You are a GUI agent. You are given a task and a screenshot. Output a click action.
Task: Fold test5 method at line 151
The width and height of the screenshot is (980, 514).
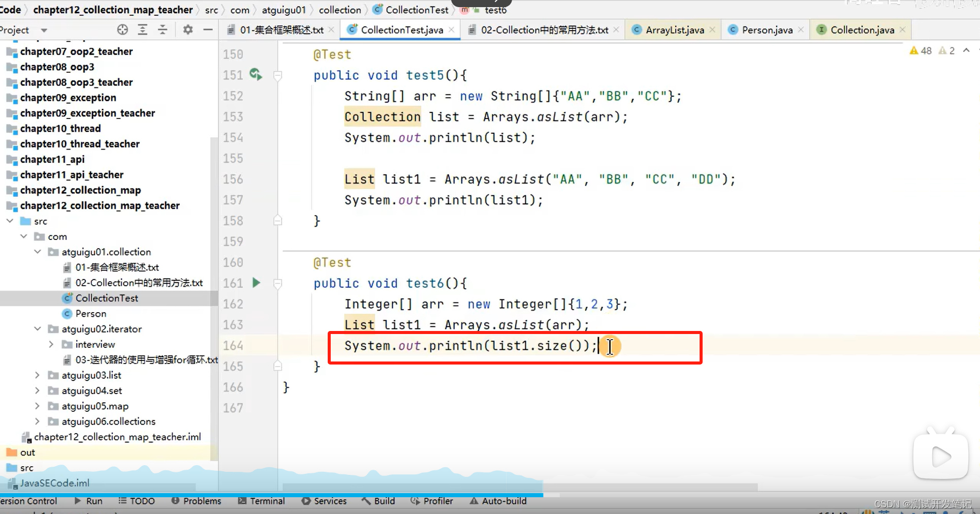(278, 76)
